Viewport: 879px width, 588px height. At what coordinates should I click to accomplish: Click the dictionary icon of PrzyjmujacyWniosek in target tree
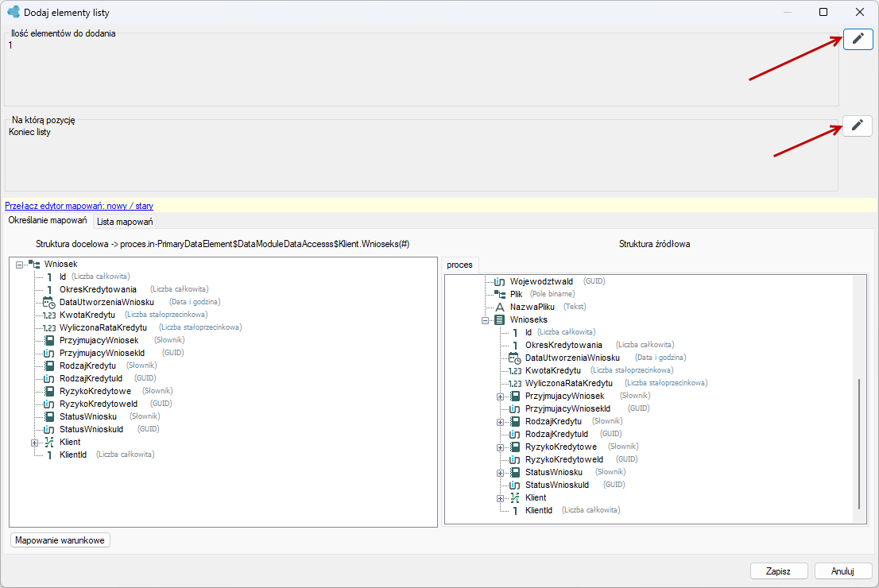pos(49,340)
